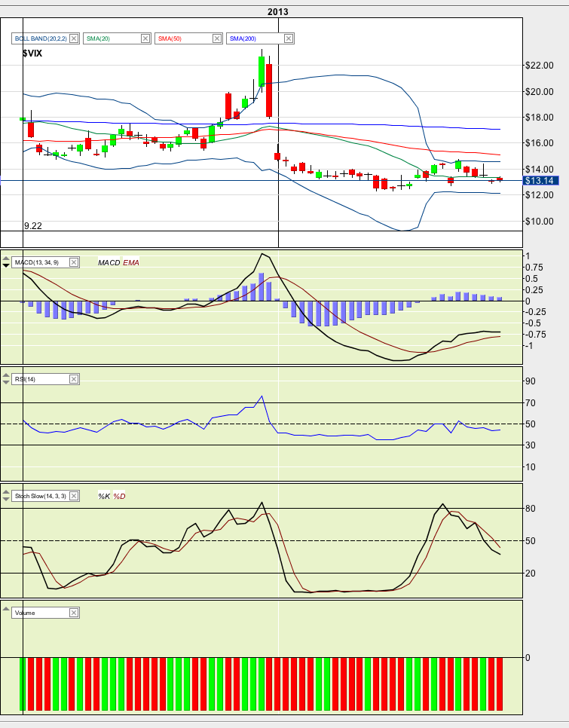Click the red EMA legend label
The image size is (569, 728).
(131, 263)
